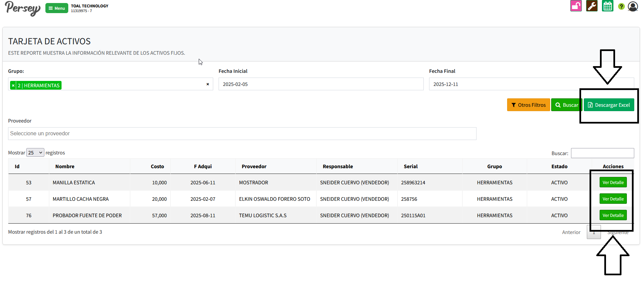Viewport: 644px width, 281px height.
Task: Click the green help question mark icon
Action: pos(621,6)
